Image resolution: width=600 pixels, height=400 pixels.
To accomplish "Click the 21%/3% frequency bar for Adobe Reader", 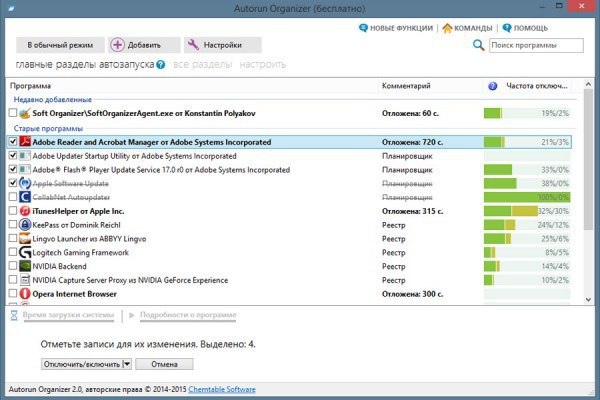I will click(527, 142).
